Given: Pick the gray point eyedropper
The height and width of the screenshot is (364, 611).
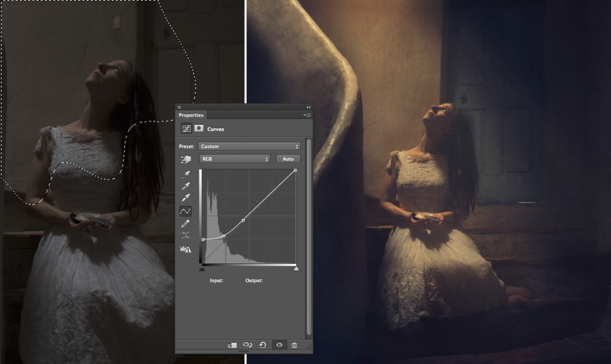Looking at the screenshot, I should point(186,186).
